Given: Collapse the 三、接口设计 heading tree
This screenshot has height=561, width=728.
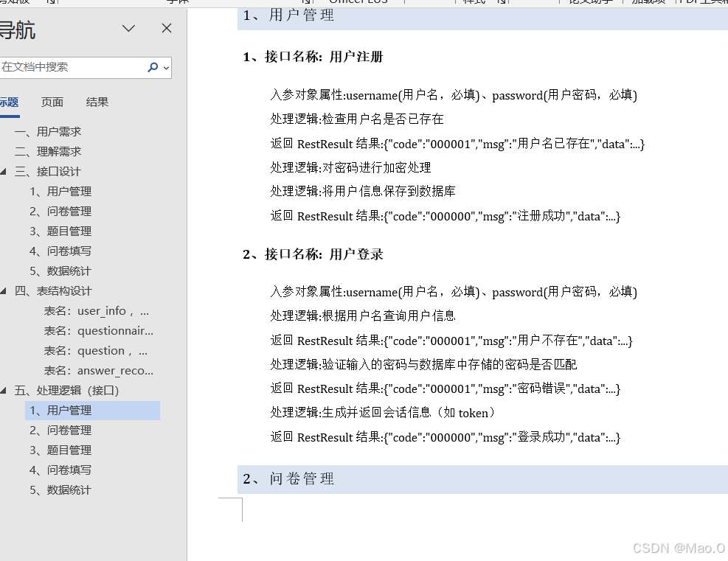Looking at the screenshot, I should coord(4,172).
